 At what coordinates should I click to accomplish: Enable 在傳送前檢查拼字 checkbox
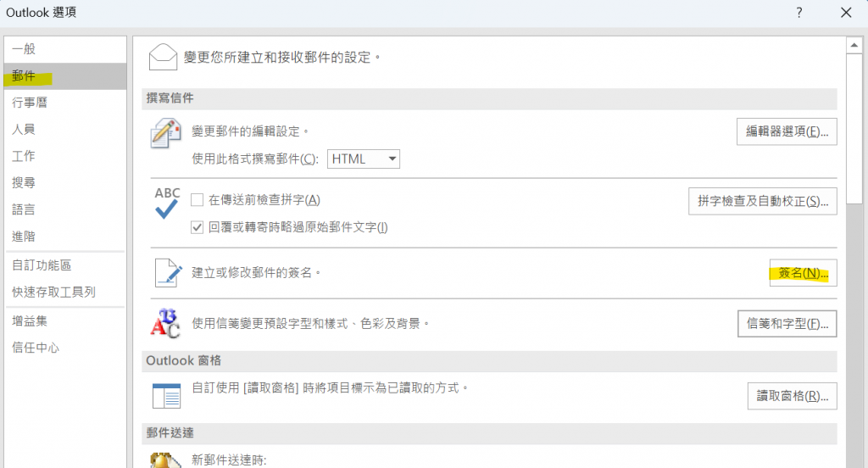pyautogui.click(x=197, y=200)
